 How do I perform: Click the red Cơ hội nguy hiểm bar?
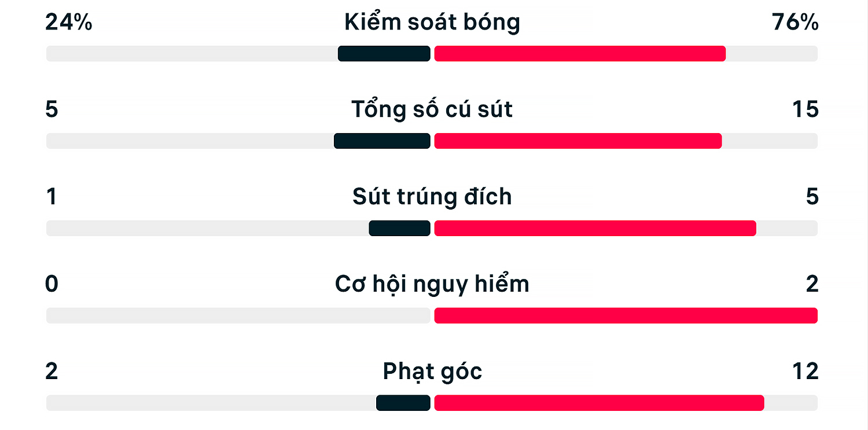click(x=626, y=315)
